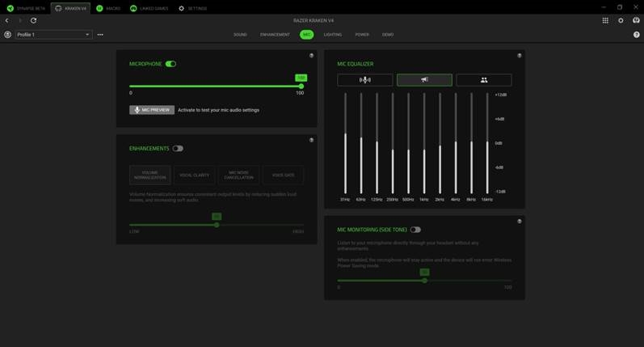Click the info icon in Mic Monitoring panel

point(519,221)
